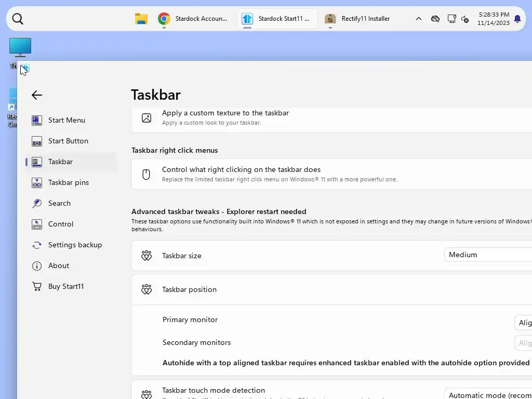Open the Taskbar touch mode Automatic mode dropdown
Screen dimensions: 532x399
(x=488, y=394)
